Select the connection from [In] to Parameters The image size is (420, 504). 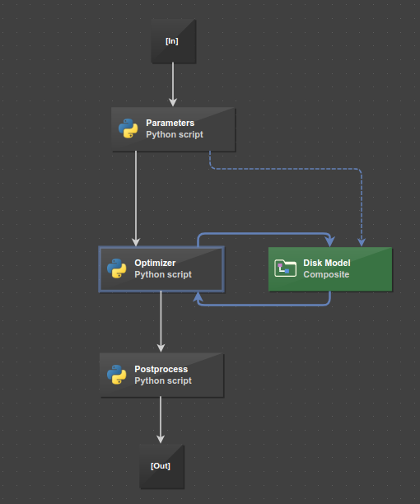[173, 84]
